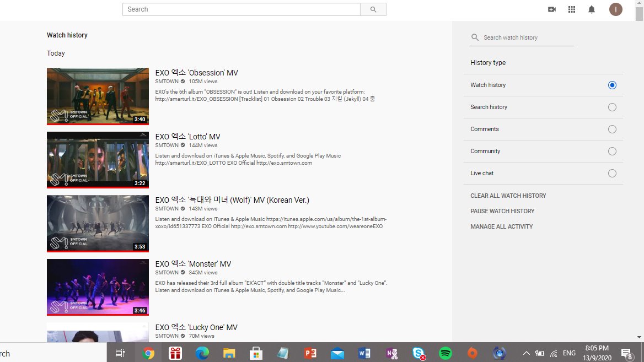
Task: Click the search watch history magnifier icon
Action: coord(475,37)
